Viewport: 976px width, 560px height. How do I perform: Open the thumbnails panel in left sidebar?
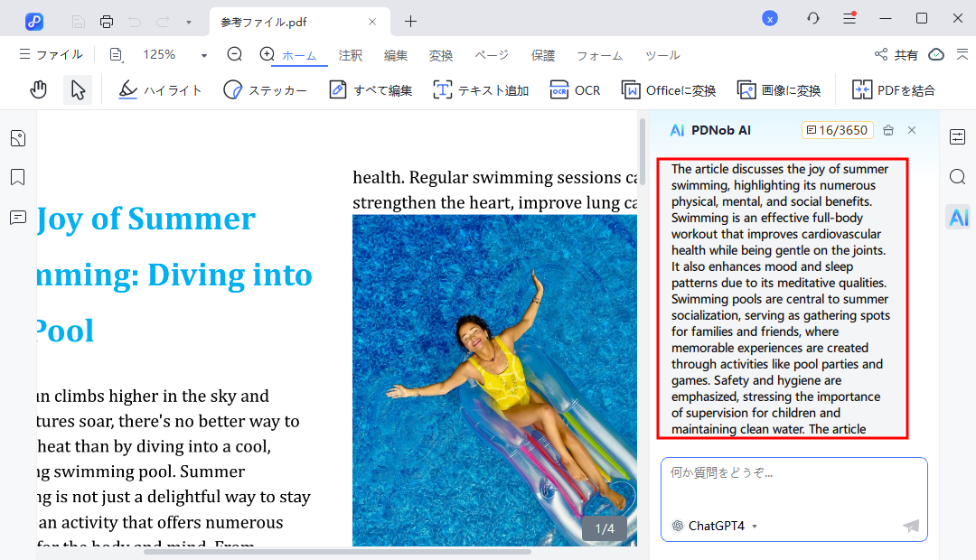pos(17,138)
